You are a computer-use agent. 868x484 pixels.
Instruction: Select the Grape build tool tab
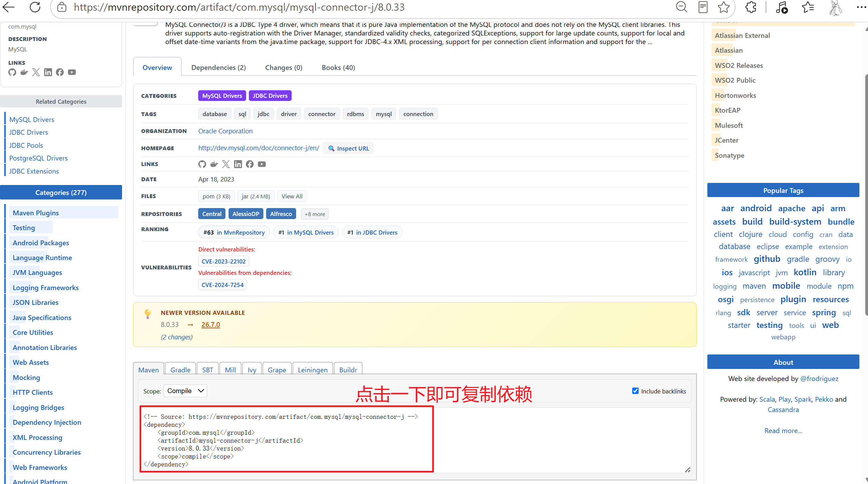[x=277, y=369]
